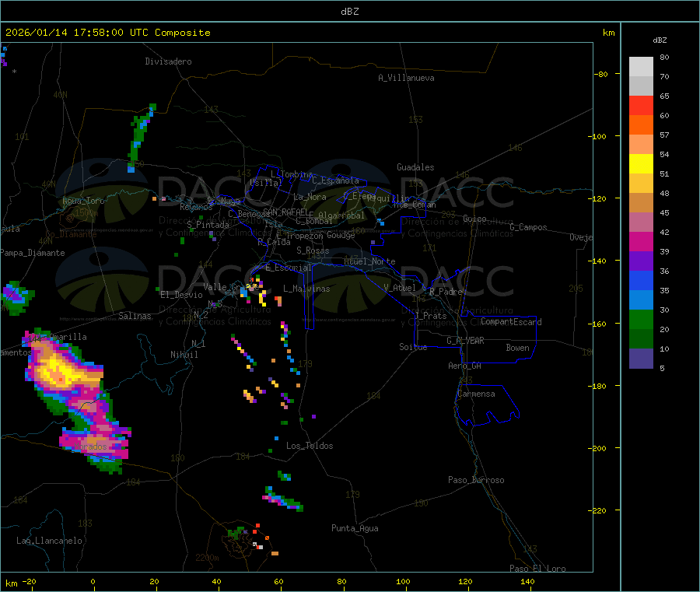This screenshot has width=700, height=592.
Task: Click the 'Aero_GA' map label
Action: (x=465, y=366)
